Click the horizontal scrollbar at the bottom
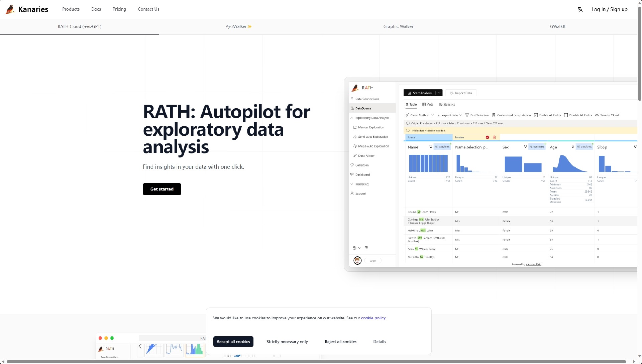Image resolution: width=642 pixels, height=364 pixels. (316, 362)
